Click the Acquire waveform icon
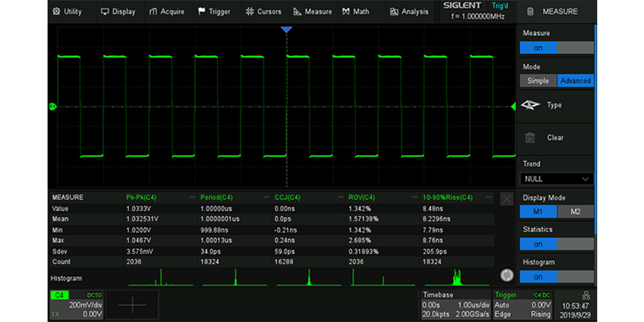 [x=154, y=11]
